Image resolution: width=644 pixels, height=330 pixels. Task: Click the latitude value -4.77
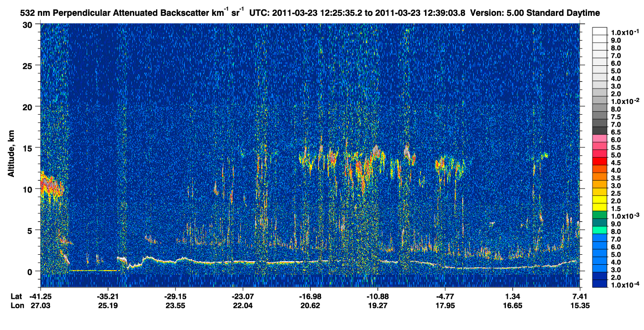(x=444, y=296)
